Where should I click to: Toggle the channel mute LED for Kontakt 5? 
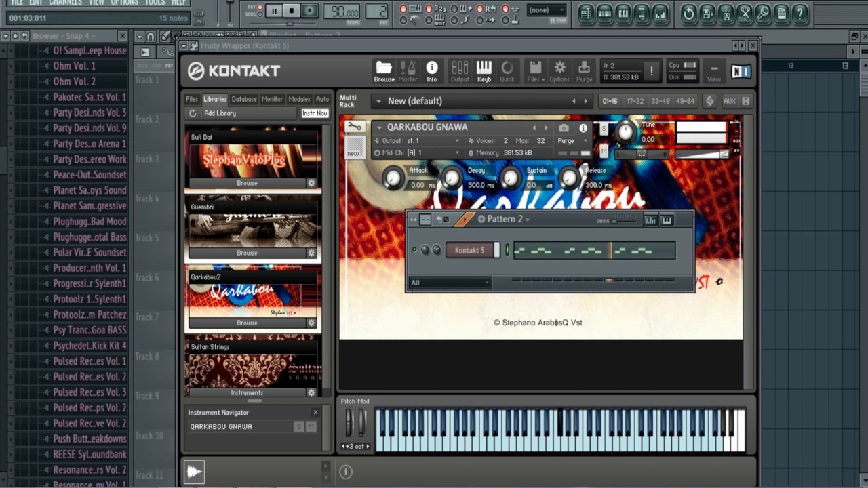(414, 249)
